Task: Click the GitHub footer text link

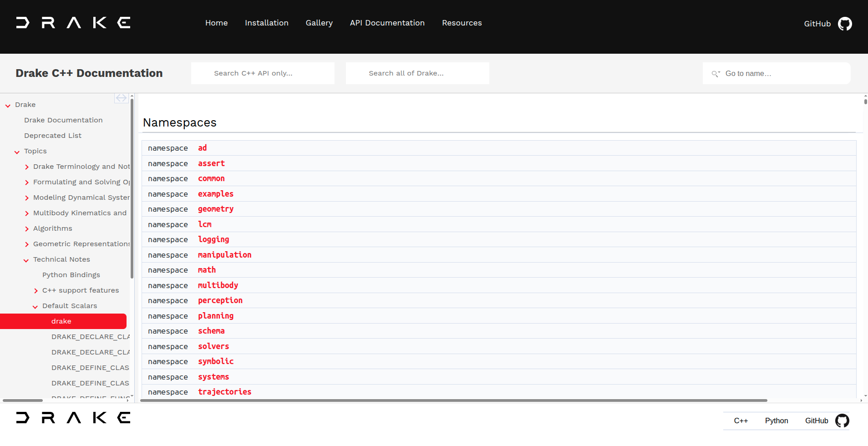Action: pyautogui.click(x=817, y=421)
